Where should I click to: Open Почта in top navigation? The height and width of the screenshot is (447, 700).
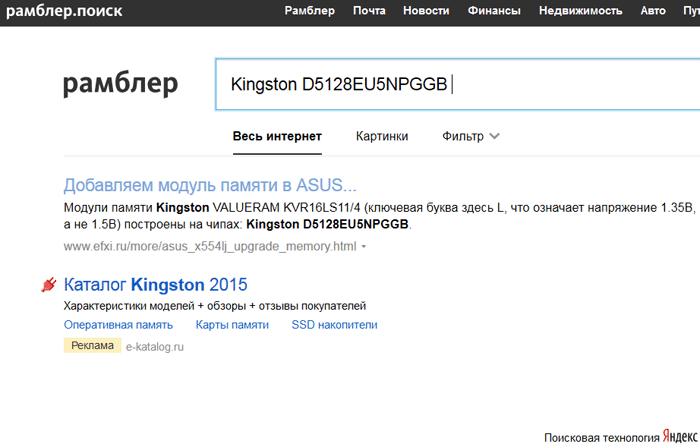click(x=369, y=11)
